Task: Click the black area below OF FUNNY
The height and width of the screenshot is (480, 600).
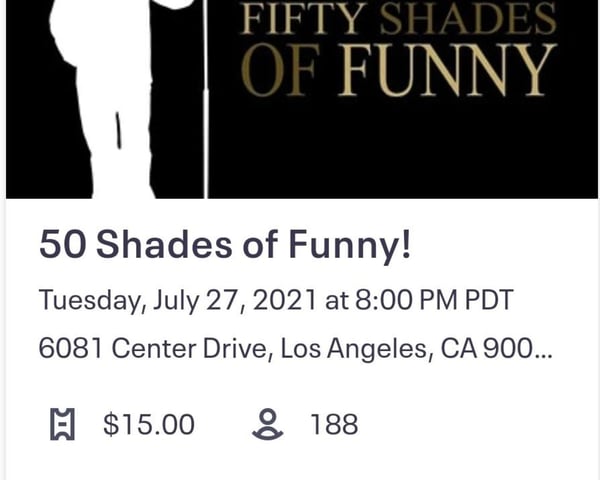Action: coord(402,149)
